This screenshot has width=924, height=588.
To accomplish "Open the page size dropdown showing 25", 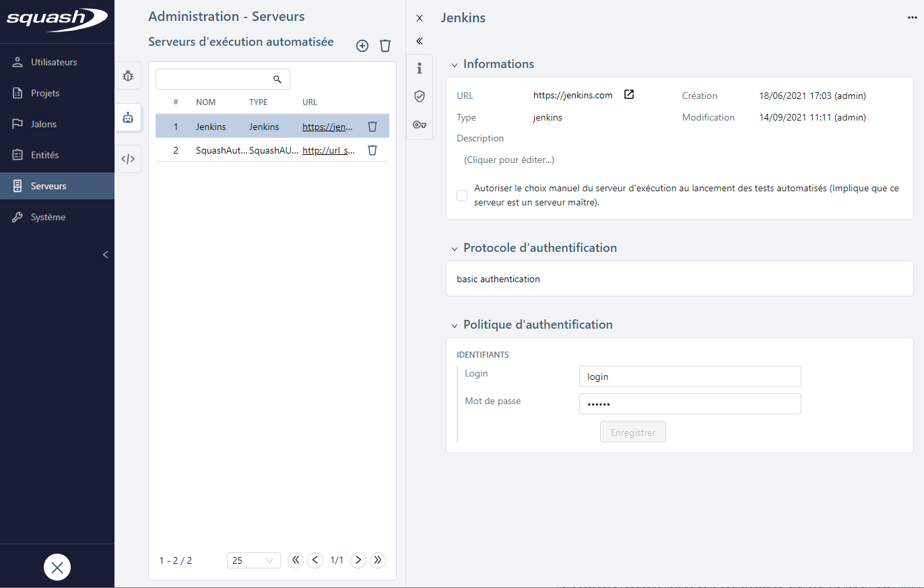I will click(254, 560).
